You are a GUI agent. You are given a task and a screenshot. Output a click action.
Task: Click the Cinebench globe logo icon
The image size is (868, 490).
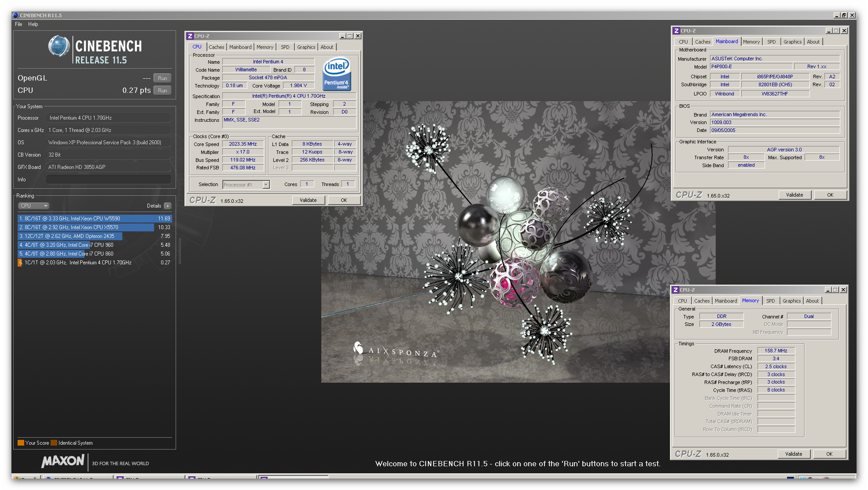point(59,46)
